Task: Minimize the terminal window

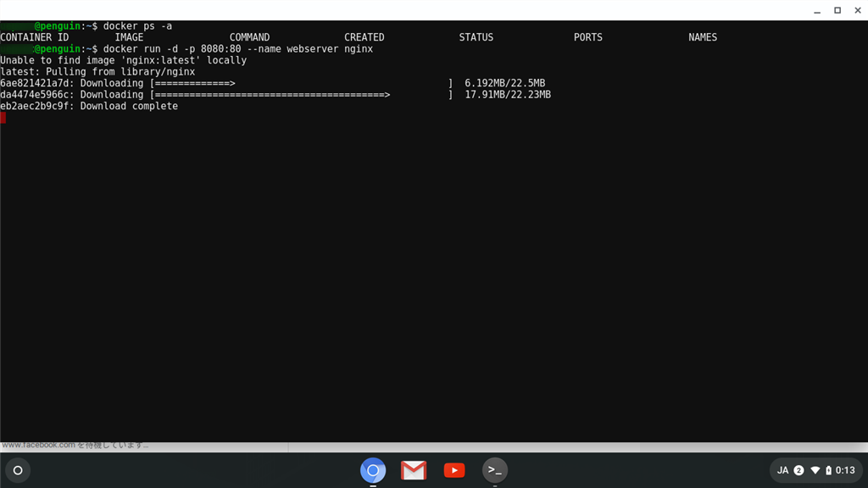Action: (x=817, y=10)
